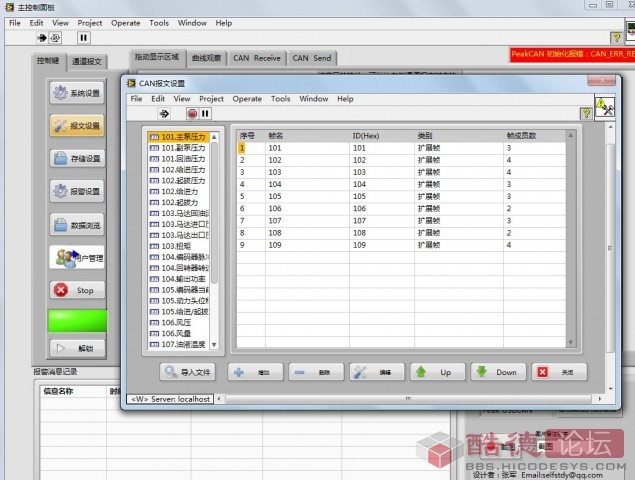635x480 pixels.
Task: Open Operate menu in CAN报文设置 dialog
Action: pyautogui.click(x=247, y=99)
